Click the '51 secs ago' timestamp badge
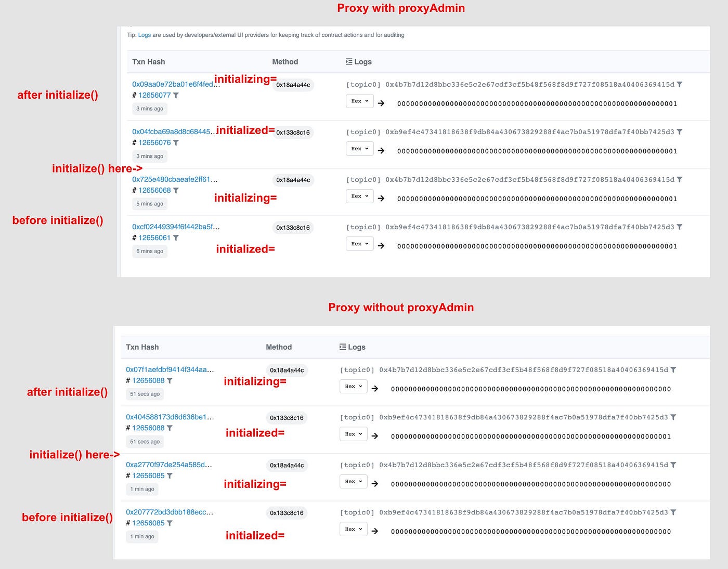 (145, 394)
